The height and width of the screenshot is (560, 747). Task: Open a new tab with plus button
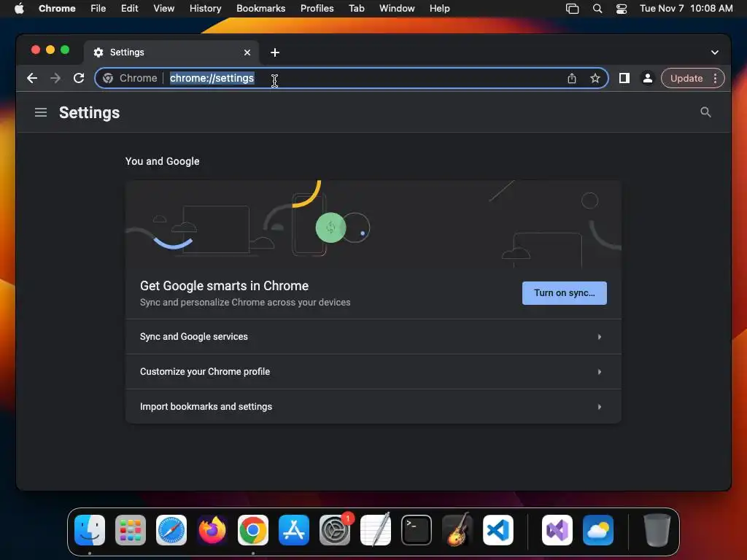(275, 52)
